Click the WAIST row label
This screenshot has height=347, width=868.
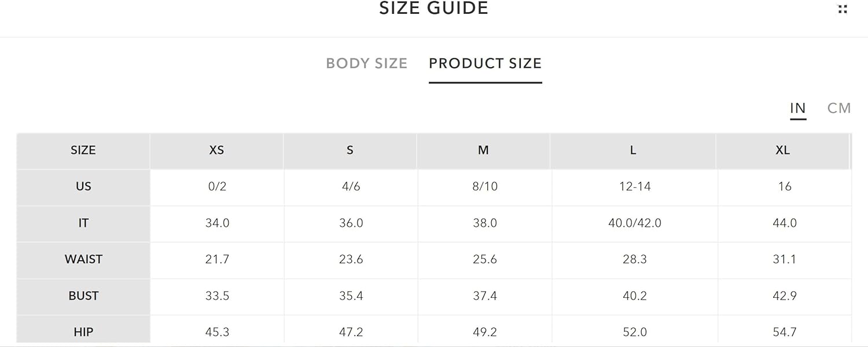tap(83, 260)
